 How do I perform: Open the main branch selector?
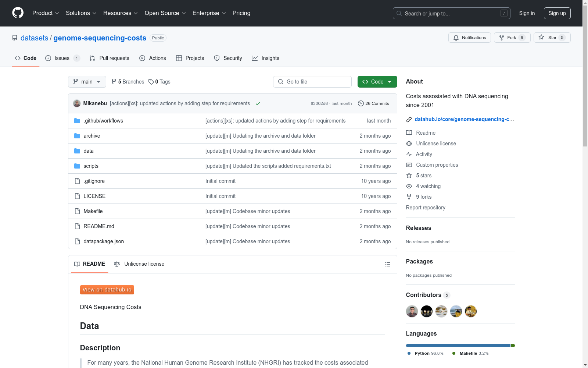tap(87, 82)
